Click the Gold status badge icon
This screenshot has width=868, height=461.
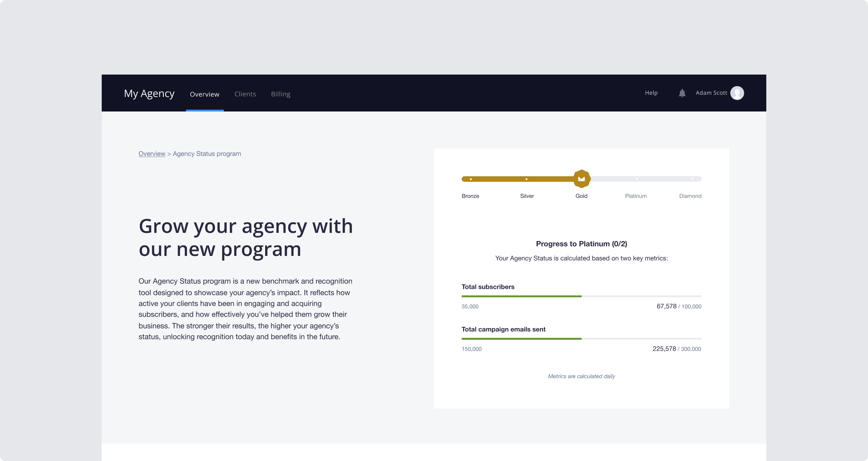pos(581,179)
